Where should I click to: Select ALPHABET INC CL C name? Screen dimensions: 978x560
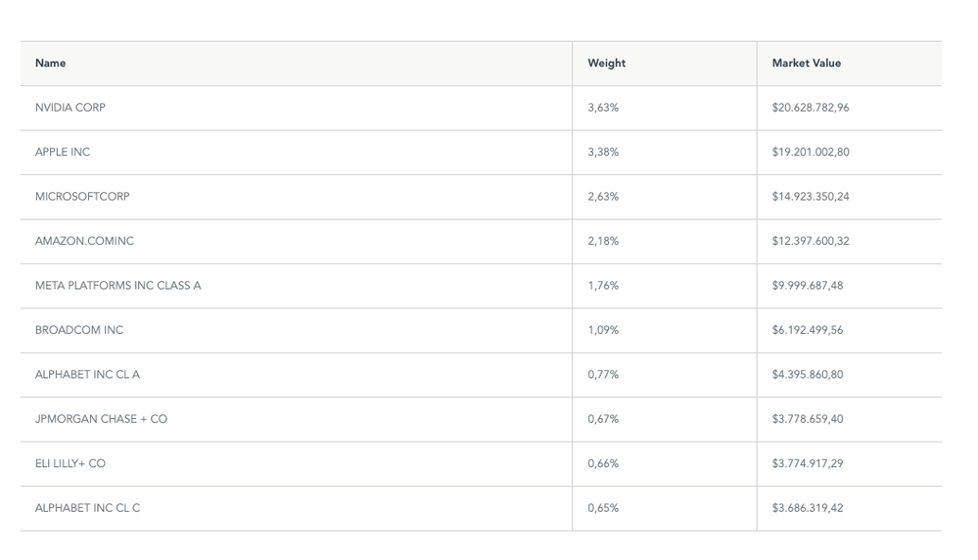(87, 508)
